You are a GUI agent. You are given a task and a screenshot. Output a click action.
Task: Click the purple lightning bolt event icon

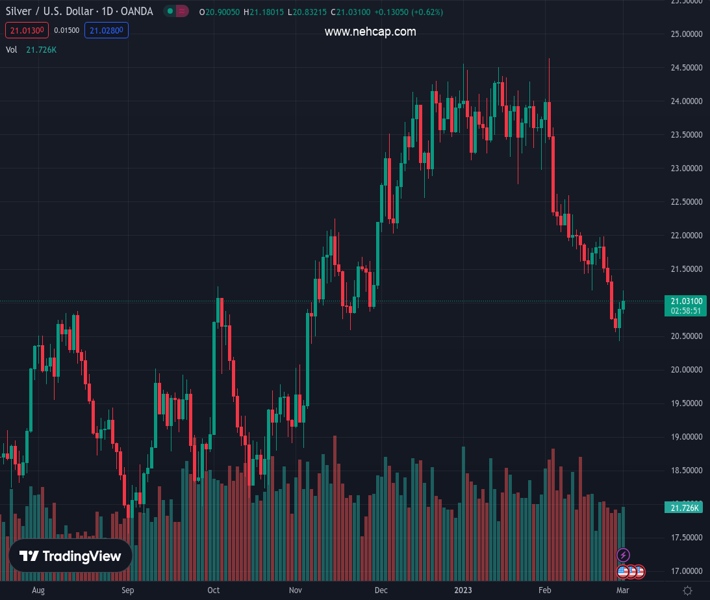(x=624, y=555)
